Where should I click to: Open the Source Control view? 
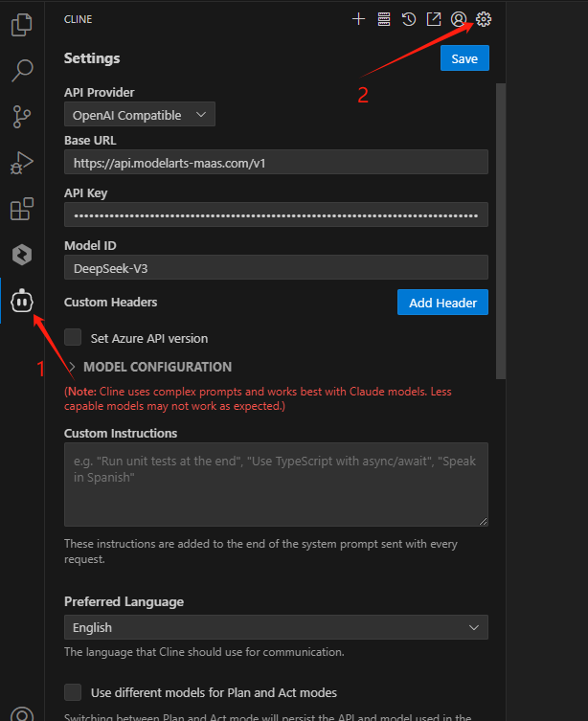pyautogui.click(x=22, y=117)
